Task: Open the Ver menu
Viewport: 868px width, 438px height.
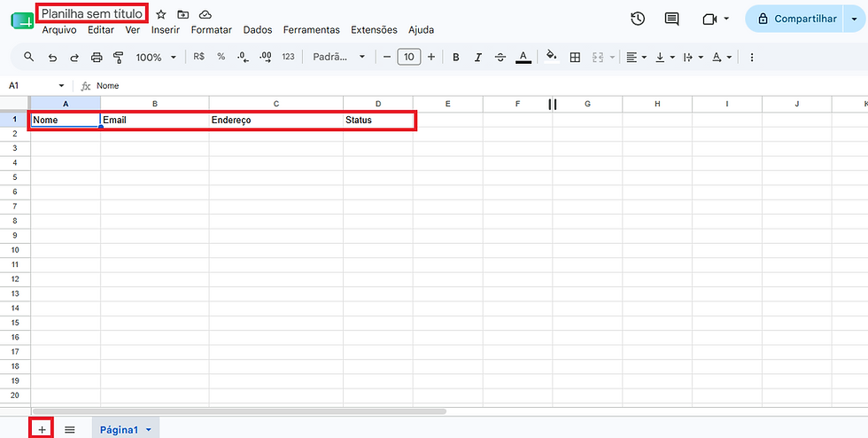Action: coord(133,30)
